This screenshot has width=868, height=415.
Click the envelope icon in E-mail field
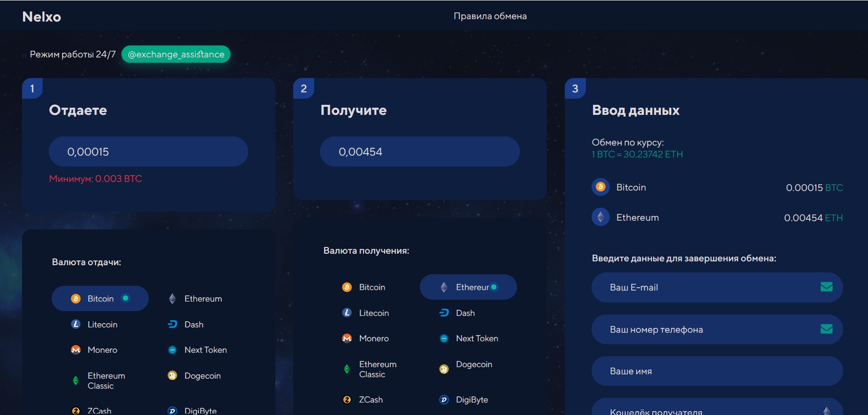coord(826,287)
